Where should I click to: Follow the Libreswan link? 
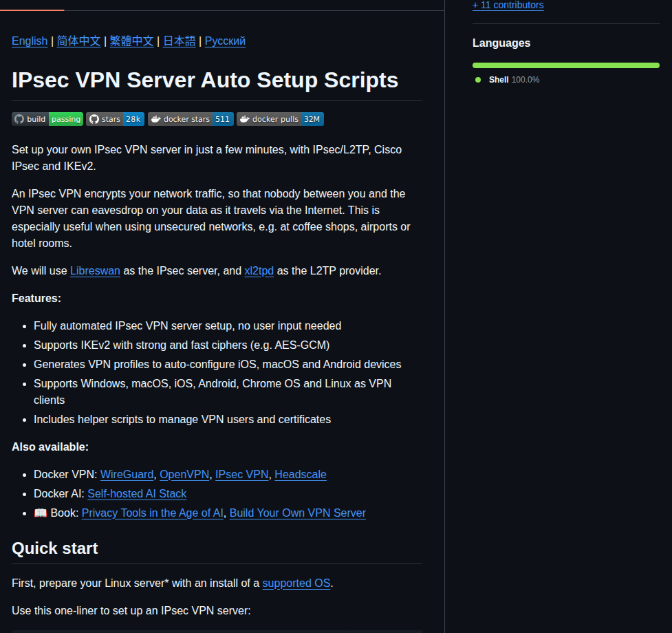tap(95, 271)
